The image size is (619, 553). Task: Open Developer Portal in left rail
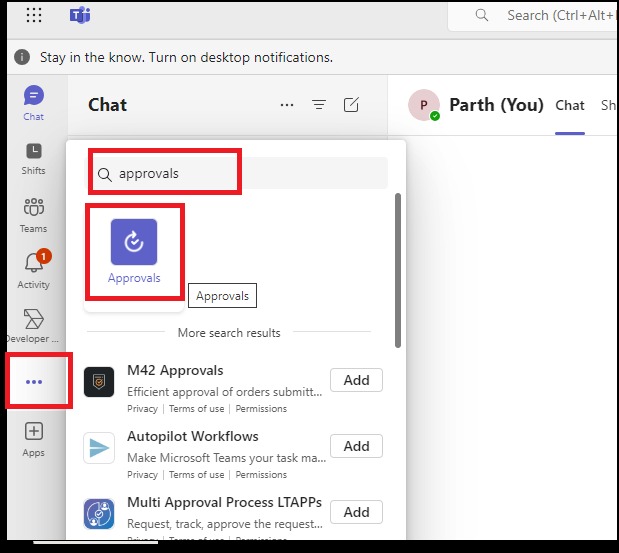pyautogui.click(x=34, y=326)
